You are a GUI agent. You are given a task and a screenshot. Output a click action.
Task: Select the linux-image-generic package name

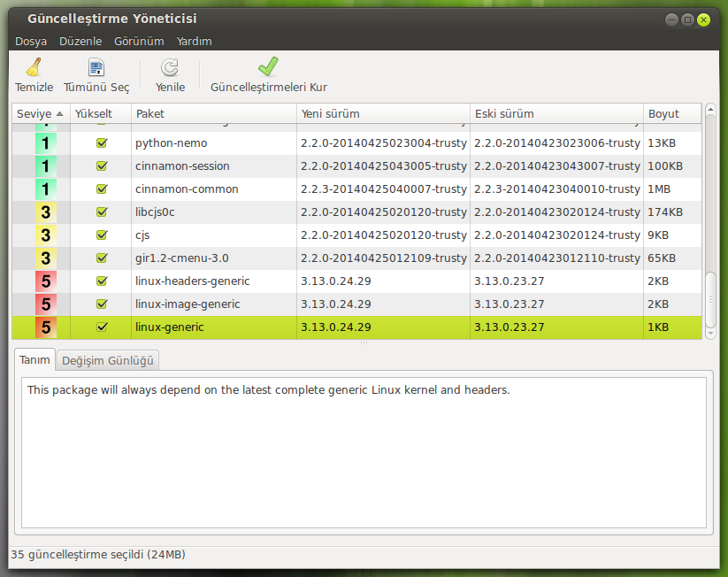[x=188, y=304]
